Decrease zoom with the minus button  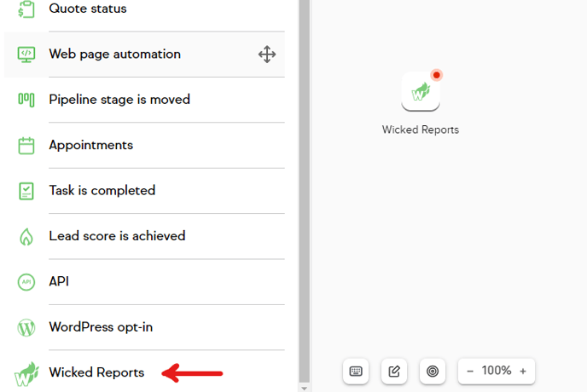[470, 371]
